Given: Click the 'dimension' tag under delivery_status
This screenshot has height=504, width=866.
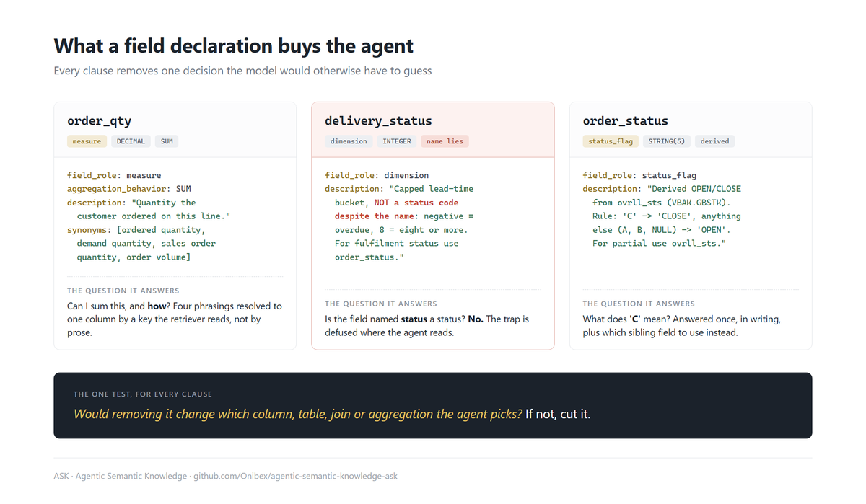Looking at the screenshot, I should click(x=349, y=141).
